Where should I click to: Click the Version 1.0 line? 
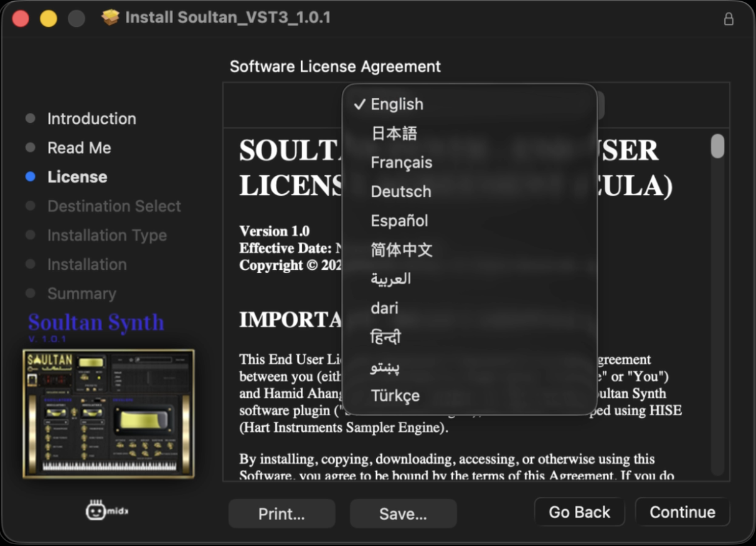[x=275, y=231]
